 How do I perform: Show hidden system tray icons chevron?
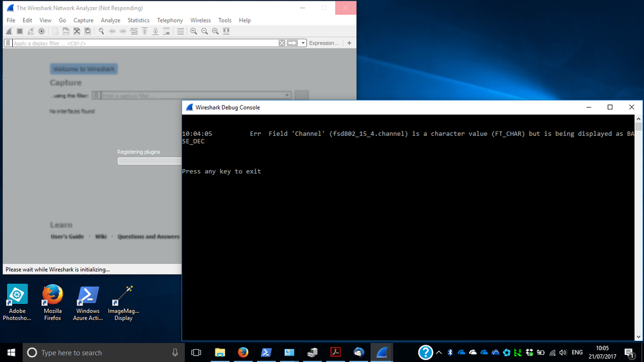click(438, 352)
